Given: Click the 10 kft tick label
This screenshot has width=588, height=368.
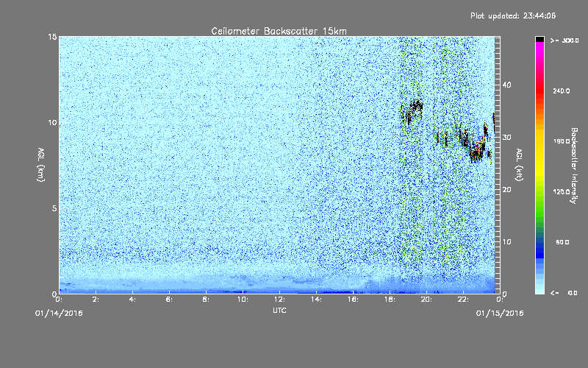Looking at the screenshot, I should (506, 242).
